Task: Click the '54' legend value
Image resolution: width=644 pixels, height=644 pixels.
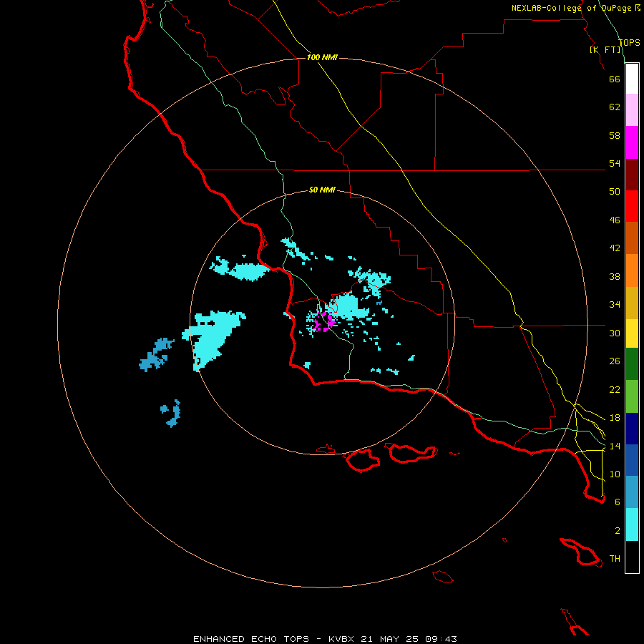Action: pos(615,163)
